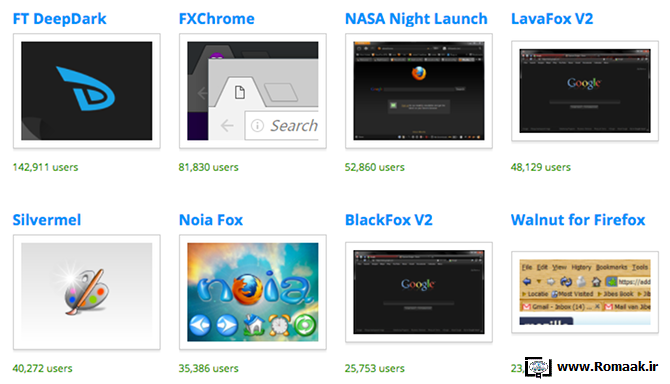This screenshot has height=384, width=670.
Task: Click the Noia Fox alarm clock icon
Action: 279,325
